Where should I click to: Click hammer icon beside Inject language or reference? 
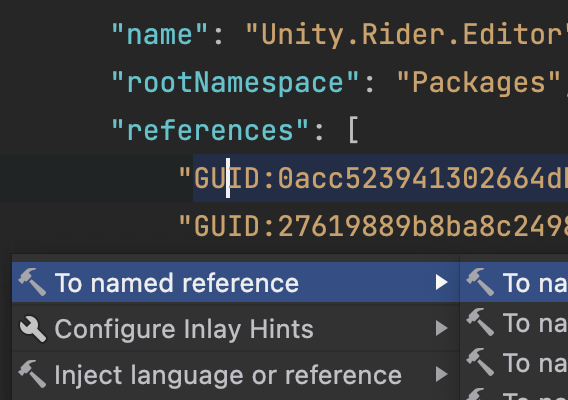pyautogui.click(x=32, y=374)
